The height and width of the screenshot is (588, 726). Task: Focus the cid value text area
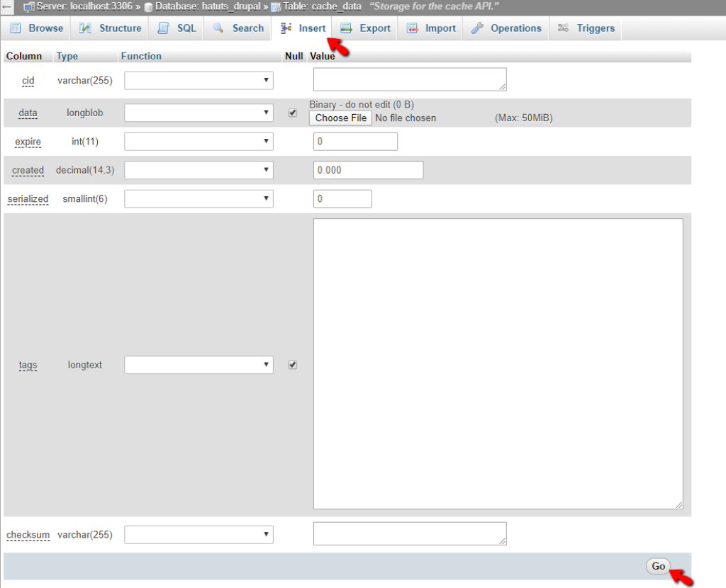click(x=410, y=79)
